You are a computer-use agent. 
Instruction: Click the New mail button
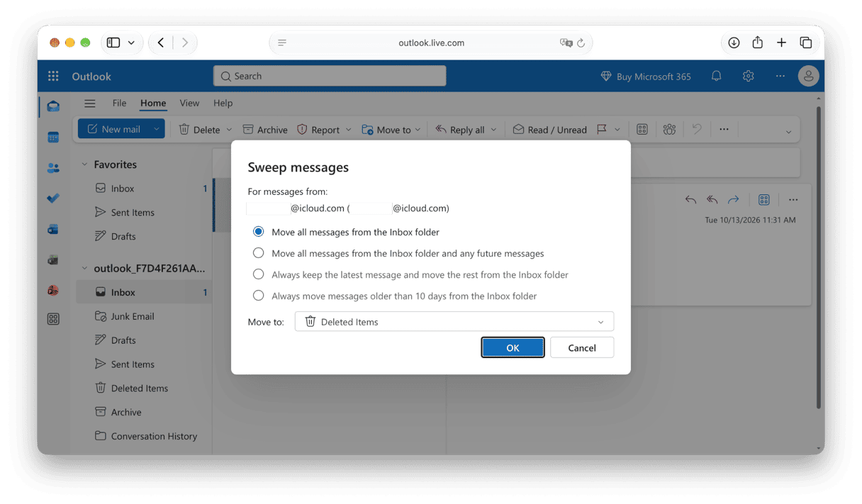click(x=113, y=129)
